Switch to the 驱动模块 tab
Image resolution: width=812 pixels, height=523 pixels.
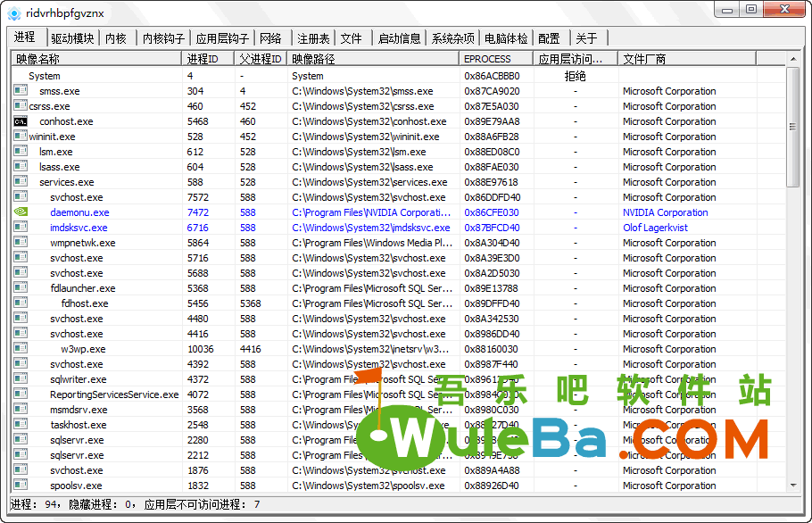72,38
